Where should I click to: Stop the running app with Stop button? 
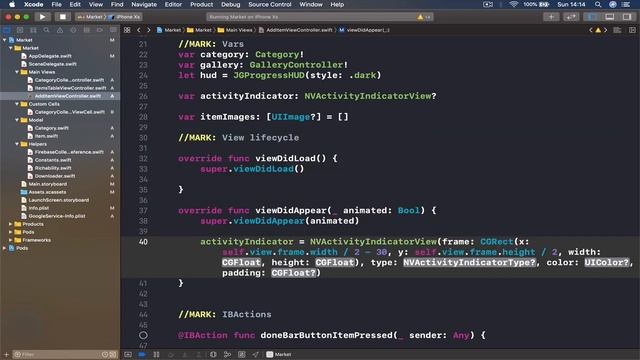coord(62,17)
